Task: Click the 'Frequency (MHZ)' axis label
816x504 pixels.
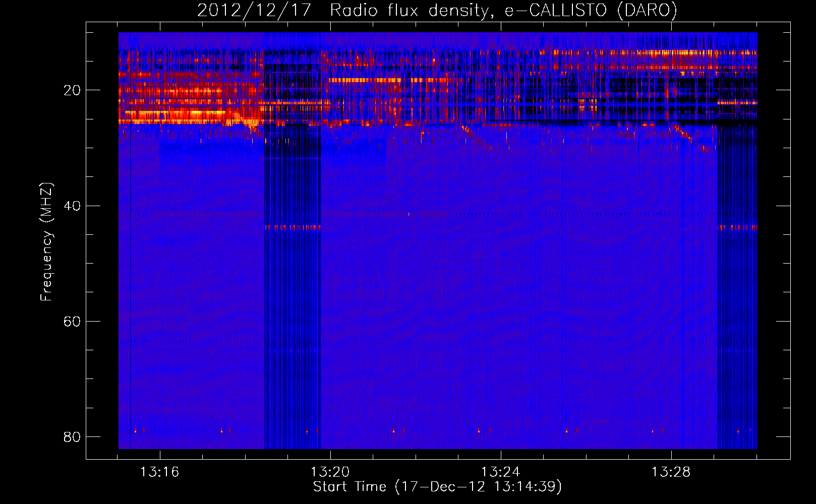Action: pyautogui.click(x=46, y=241)
